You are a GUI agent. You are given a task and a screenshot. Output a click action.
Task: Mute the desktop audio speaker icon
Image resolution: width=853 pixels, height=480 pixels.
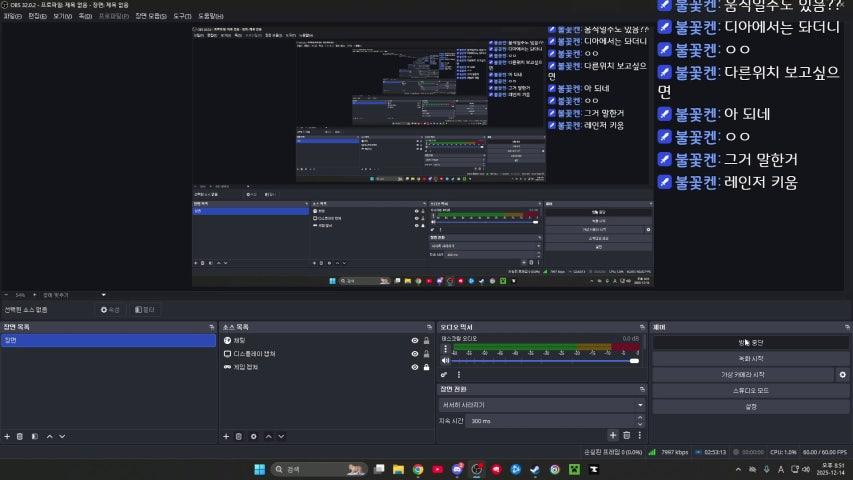[444, 361]
